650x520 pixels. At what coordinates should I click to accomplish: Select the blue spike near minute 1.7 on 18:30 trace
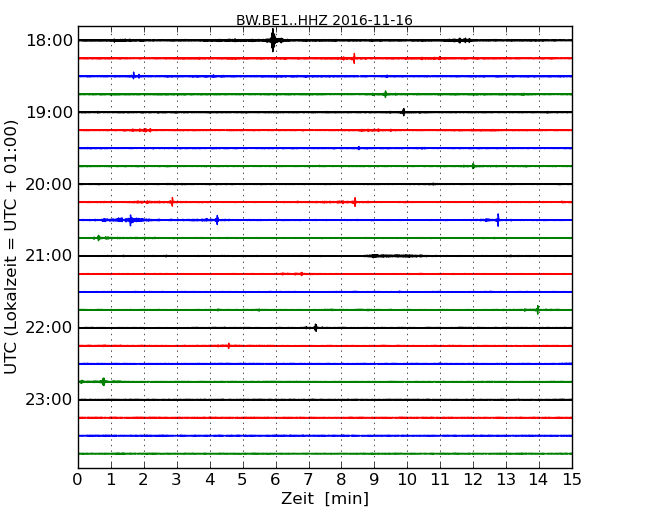coord(133,75)
